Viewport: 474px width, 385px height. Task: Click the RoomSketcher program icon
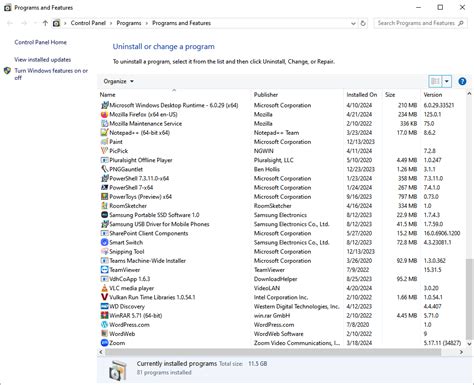[x=104, y=206]
